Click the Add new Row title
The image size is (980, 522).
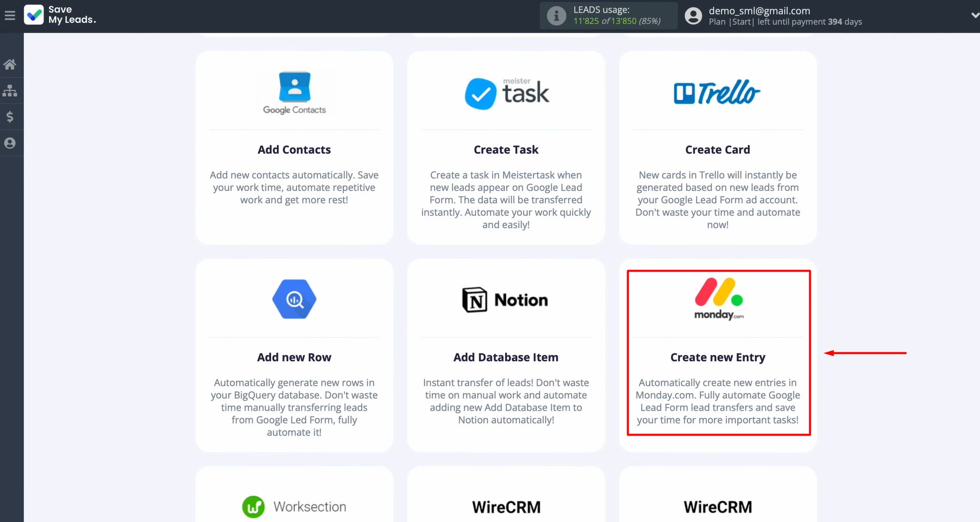tap(294, 357)
